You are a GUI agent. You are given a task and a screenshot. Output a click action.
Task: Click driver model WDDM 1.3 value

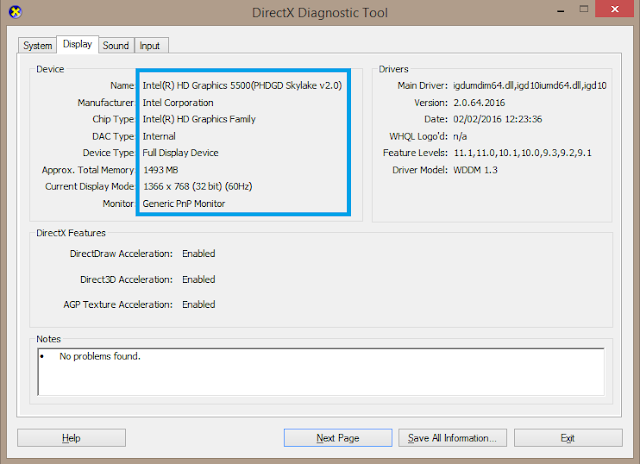tap(476, 170)
